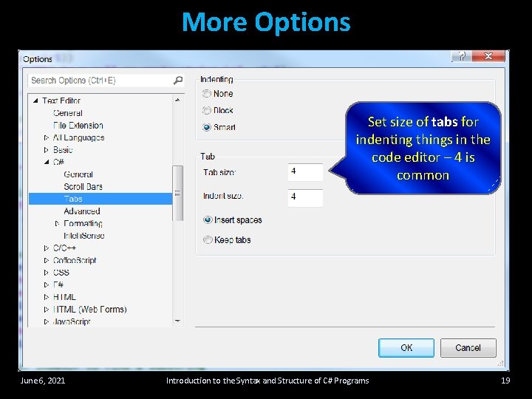Collapse the Text Editor tree node

pyautogui.click(x=35, y=100)
